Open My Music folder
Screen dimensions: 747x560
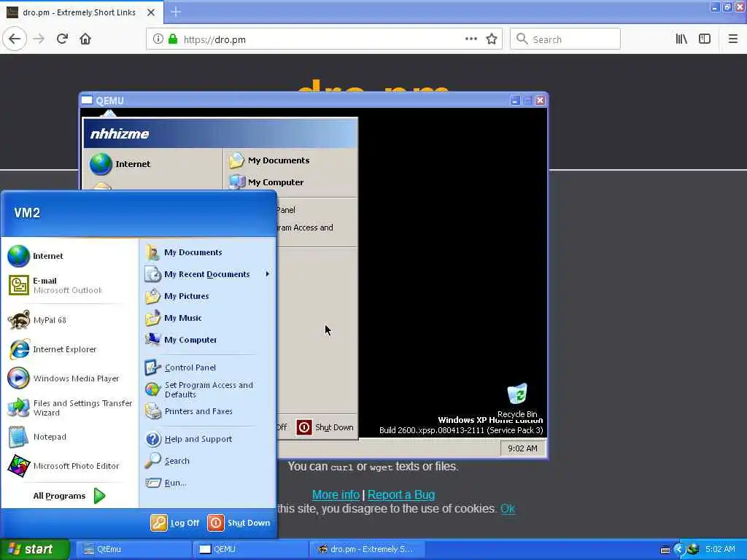pos(174,318)
